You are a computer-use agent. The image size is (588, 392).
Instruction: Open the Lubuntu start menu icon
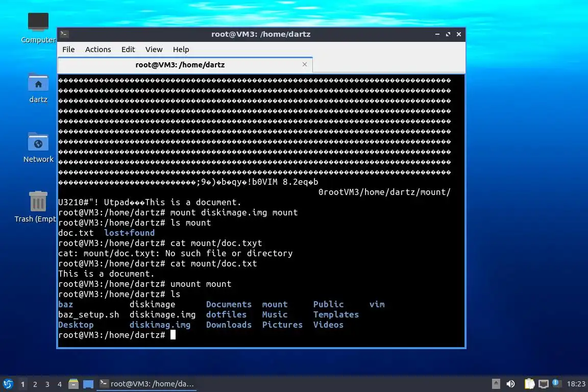[8, 384]
